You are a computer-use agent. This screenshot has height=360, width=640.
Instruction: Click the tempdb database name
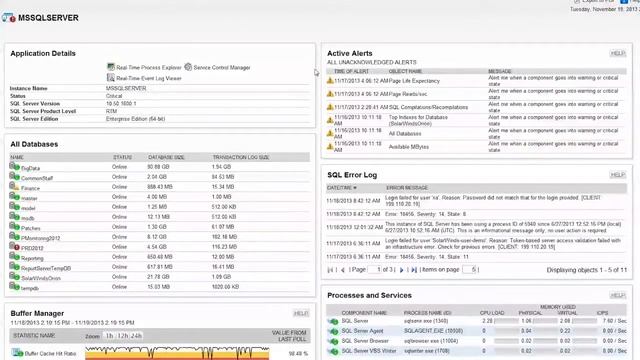[30, 288]
